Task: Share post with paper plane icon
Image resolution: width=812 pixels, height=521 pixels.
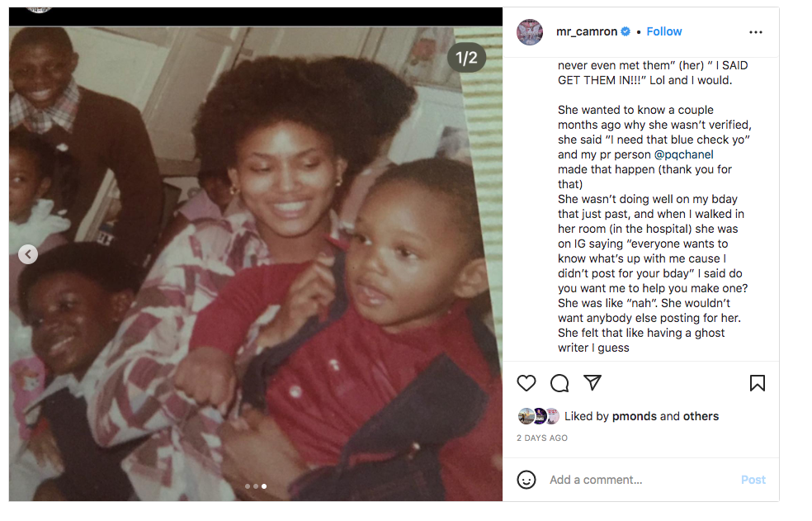Action: (592, 382)
